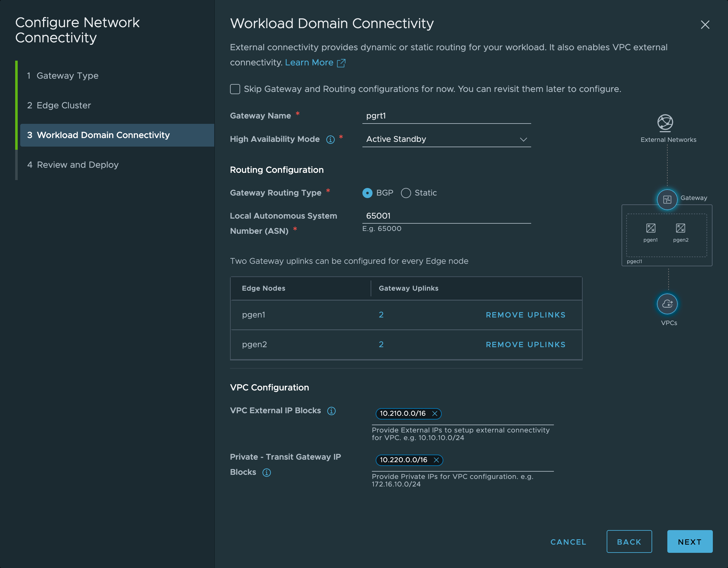This screenshot has height=568, width=728.
Task: Click the pgen2 edge node icon
Action: coord(680,228)
